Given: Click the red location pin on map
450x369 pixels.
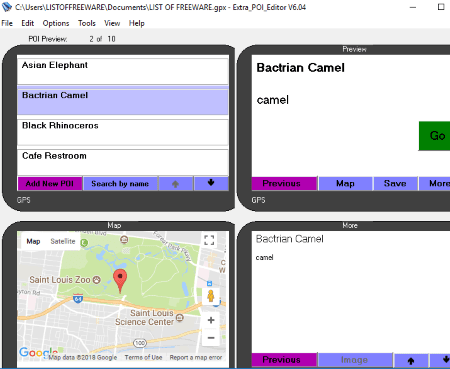Looking at the screenshot, I should pyautogui.click(x=120, y=281).
